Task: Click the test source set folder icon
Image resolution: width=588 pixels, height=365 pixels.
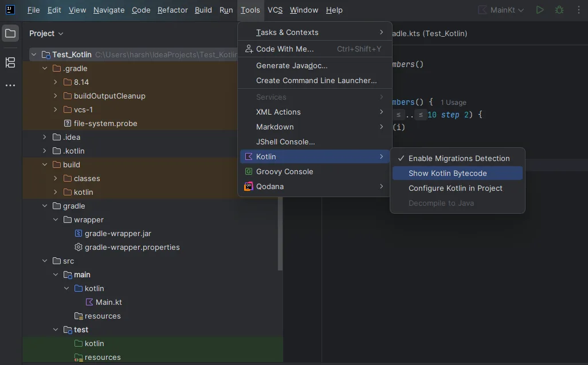Action: (68, 330)
